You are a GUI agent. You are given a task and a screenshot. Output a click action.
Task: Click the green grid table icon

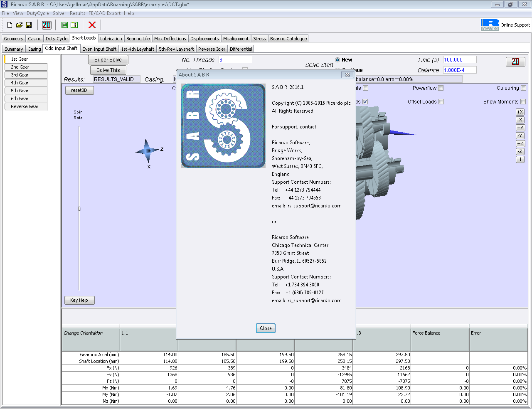tap(64, 25)
